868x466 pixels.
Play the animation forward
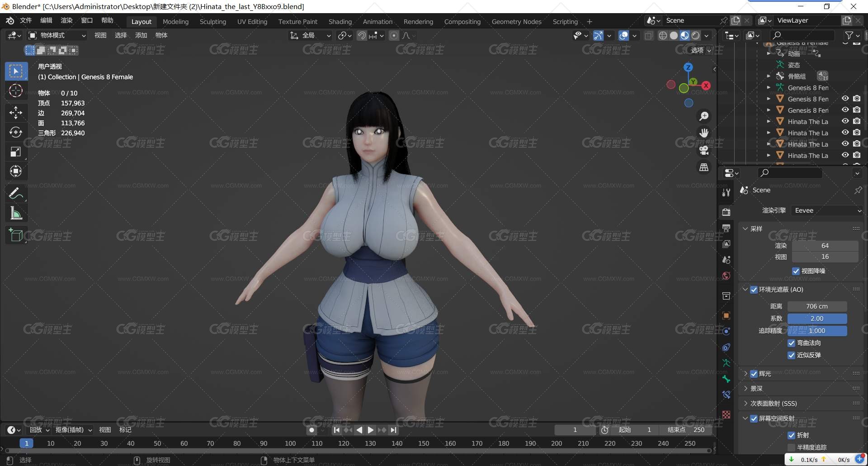371,430
